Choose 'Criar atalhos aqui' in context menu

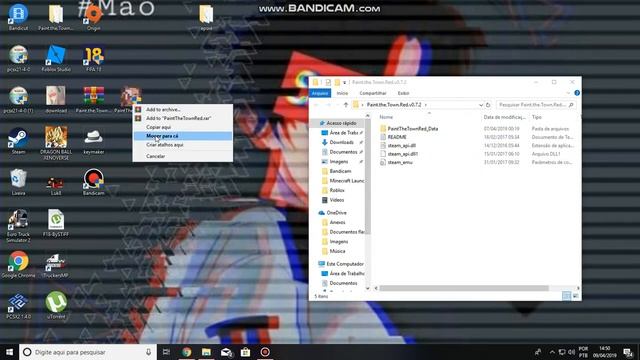pos(183,145)
